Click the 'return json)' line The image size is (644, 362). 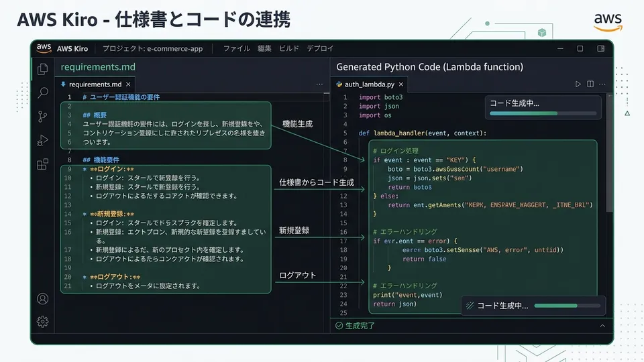tap(394, 304)
